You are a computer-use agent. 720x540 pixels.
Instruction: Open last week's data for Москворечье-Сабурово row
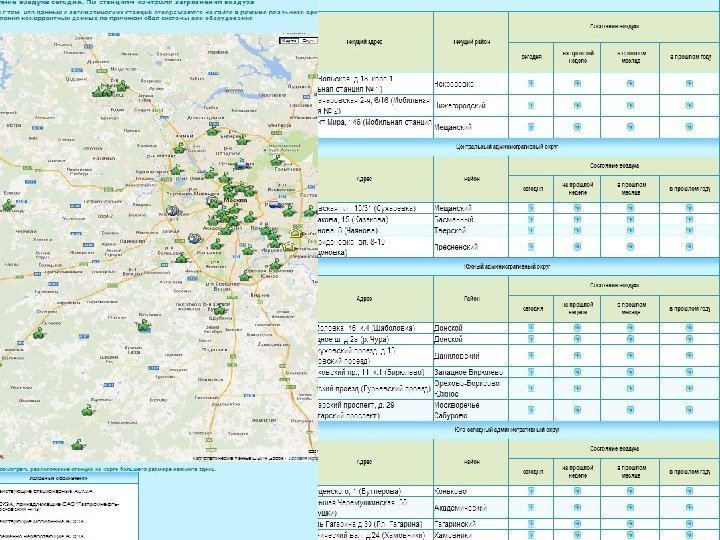(x=577, y=410)
